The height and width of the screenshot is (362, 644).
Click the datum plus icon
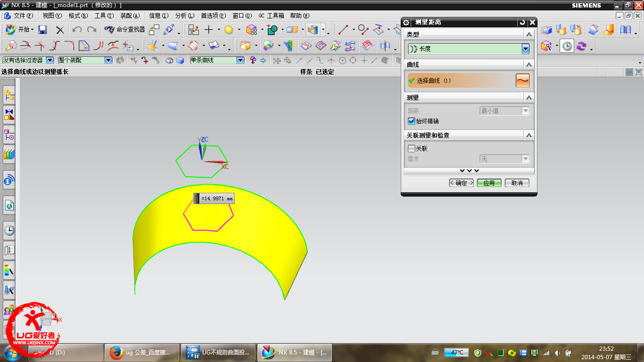click(209, 30)
